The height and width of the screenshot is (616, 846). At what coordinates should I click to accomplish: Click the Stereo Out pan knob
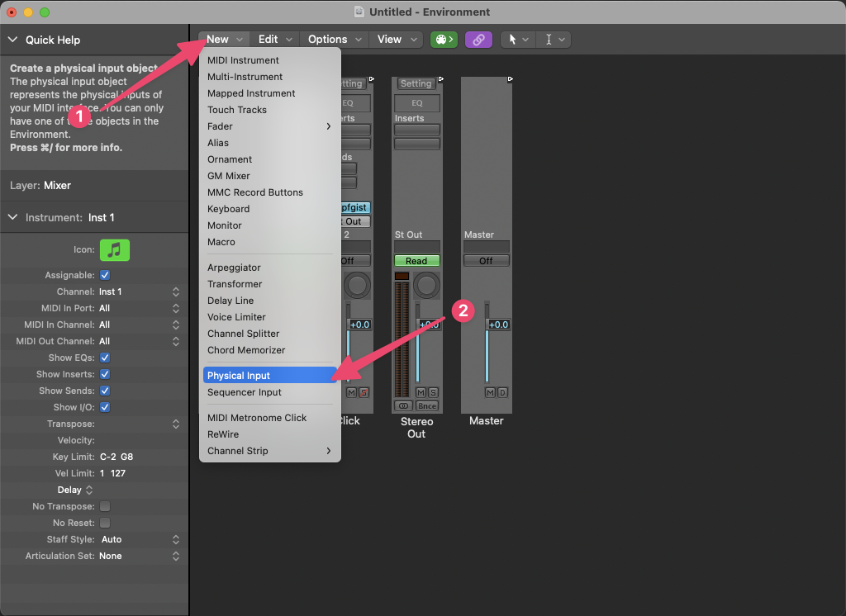pos(426,286)
